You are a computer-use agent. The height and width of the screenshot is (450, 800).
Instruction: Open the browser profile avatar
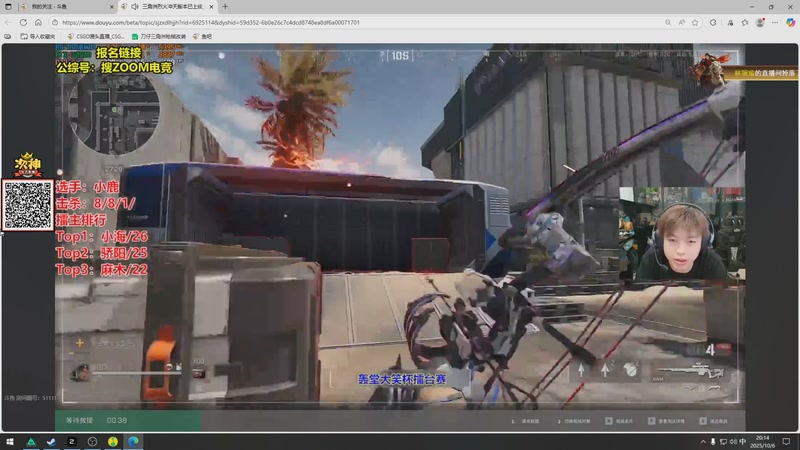coord(760,22)
